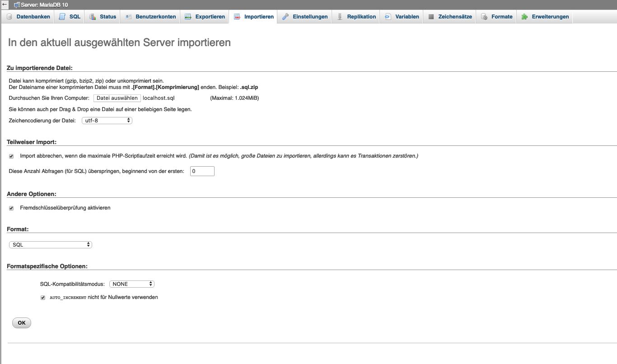
Task: Toggle the Import abbrechen checkbox
Action: tap(11, 156)
